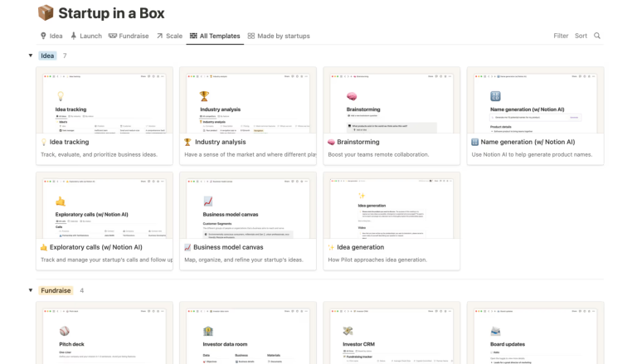
Task: Collapse the Fundraise group triangle
Action: coord(31,290)
